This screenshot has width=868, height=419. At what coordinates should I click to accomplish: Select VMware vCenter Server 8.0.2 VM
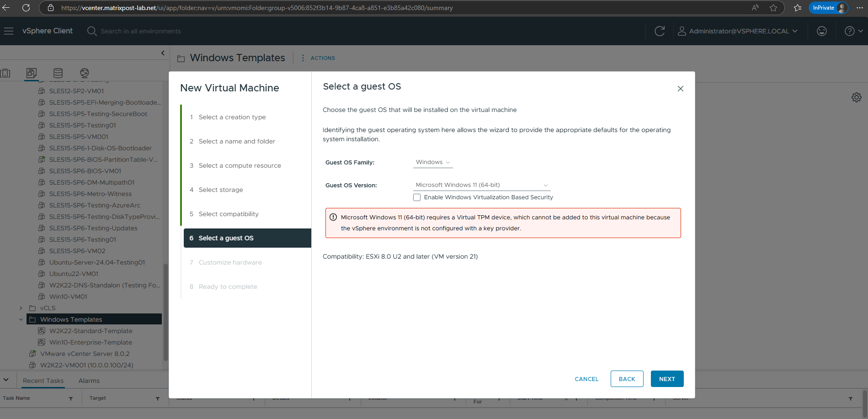point(85,354)
